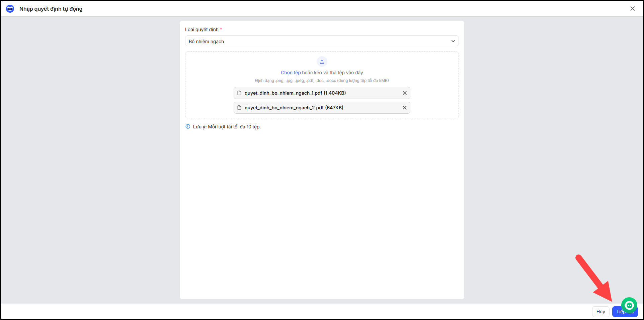Click the Loại quyết định field label
Screen dimensions: 644x320
point(202,29)
